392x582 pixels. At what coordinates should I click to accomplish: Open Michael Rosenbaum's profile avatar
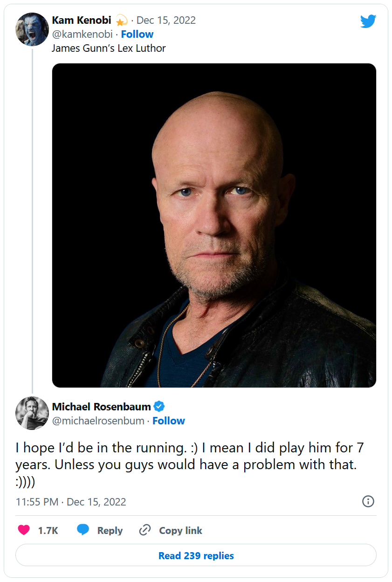click(x=32, y=413)
